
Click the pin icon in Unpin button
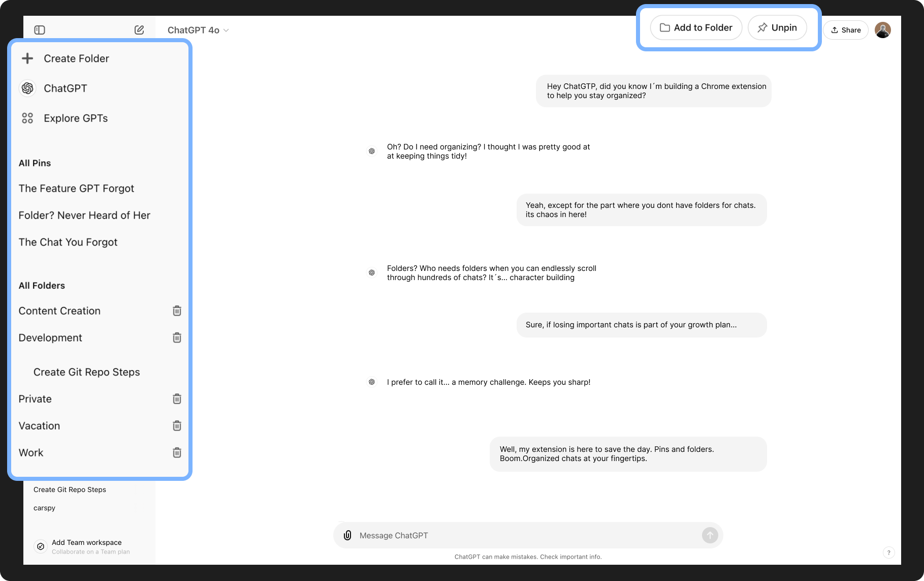762,28
